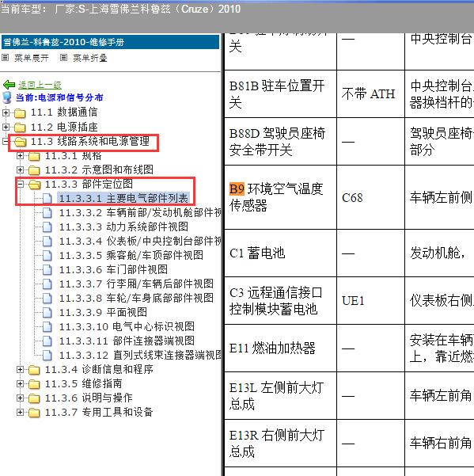Click the page icon for 11.3.3.5

click(x=47, y=256)
